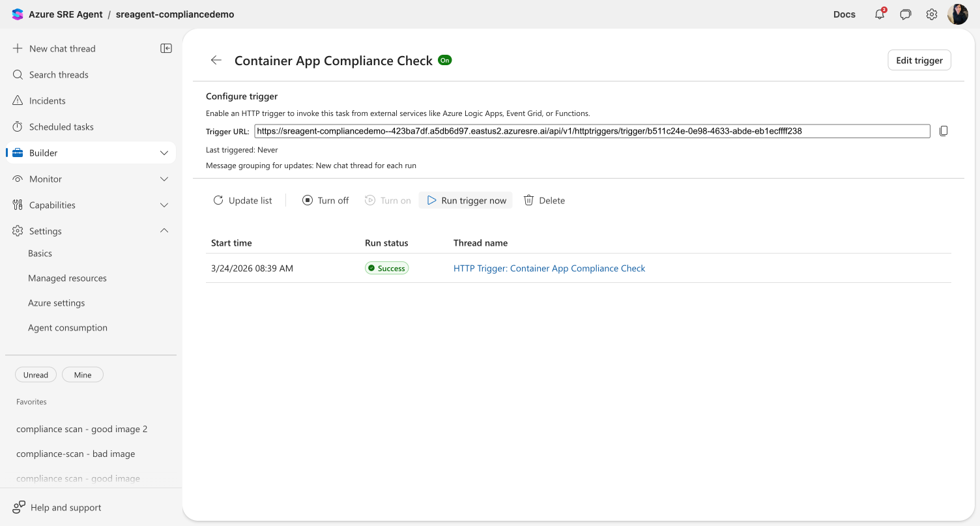Open the Basics settings page

point(40,253)
